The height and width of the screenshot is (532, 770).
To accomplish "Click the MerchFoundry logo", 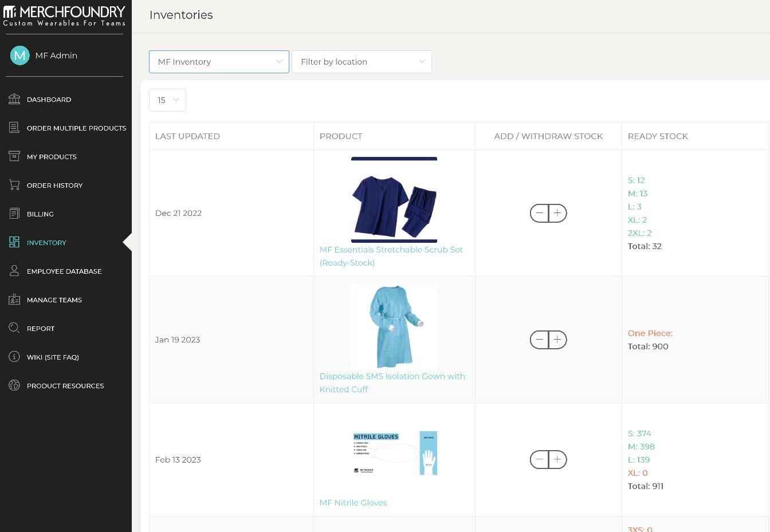I will 64,16.
